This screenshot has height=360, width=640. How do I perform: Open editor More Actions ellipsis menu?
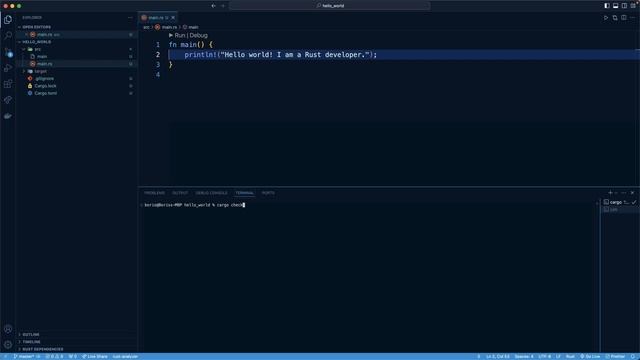point(633,18)
